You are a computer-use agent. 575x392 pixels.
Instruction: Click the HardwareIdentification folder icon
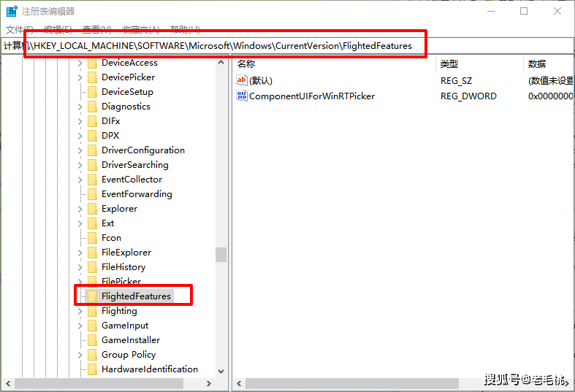click(92, 369)
